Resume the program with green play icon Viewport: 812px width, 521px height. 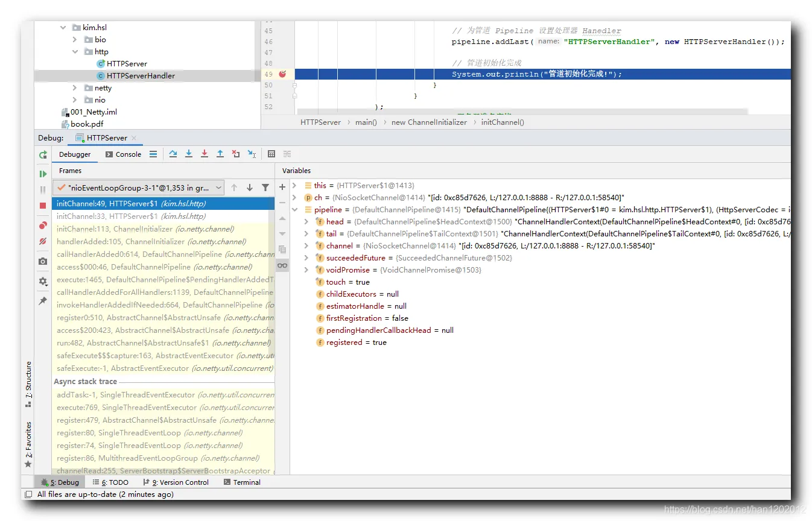coord(43,174)
